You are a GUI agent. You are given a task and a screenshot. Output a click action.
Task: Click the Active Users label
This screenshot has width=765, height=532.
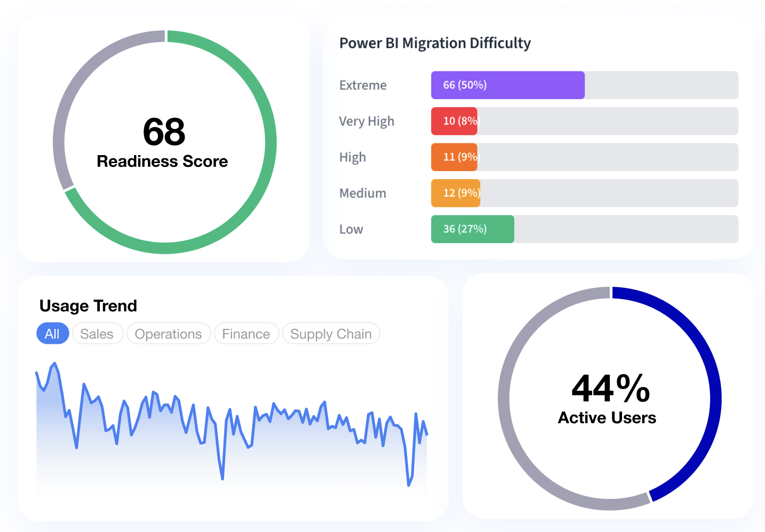coord(607,418)
